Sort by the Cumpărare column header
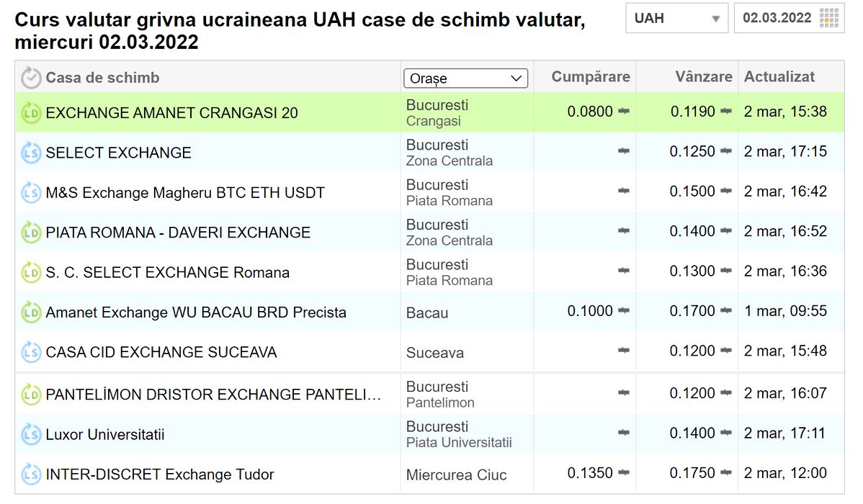863x504 pixels. (x=590, y=77)
